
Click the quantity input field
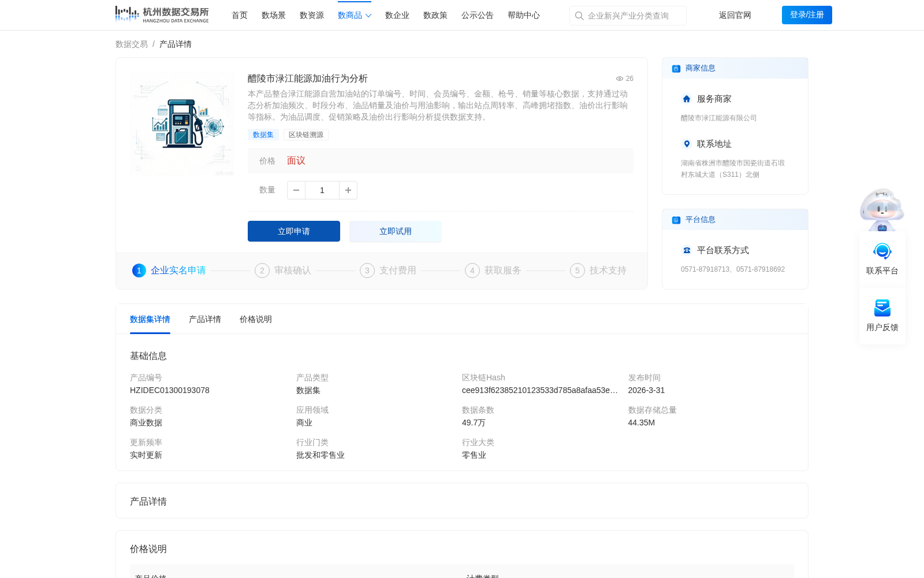pos(322,190)
